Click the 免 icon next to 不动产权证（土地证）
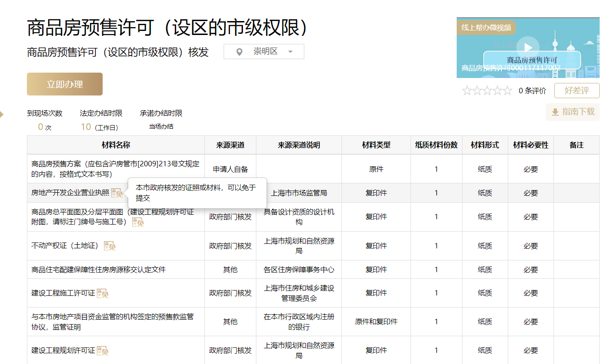 (110, 246)
